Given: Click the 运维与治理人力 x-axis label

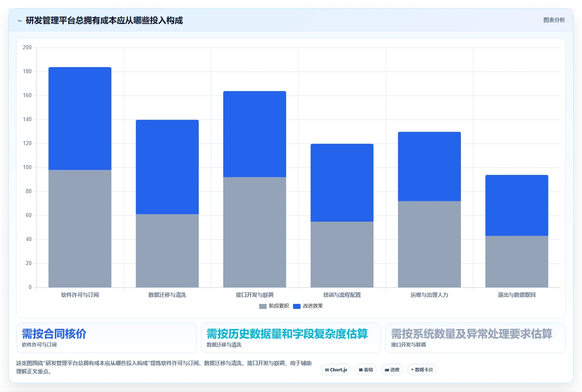Looking at the screenshot, I should tap(429, 295).
